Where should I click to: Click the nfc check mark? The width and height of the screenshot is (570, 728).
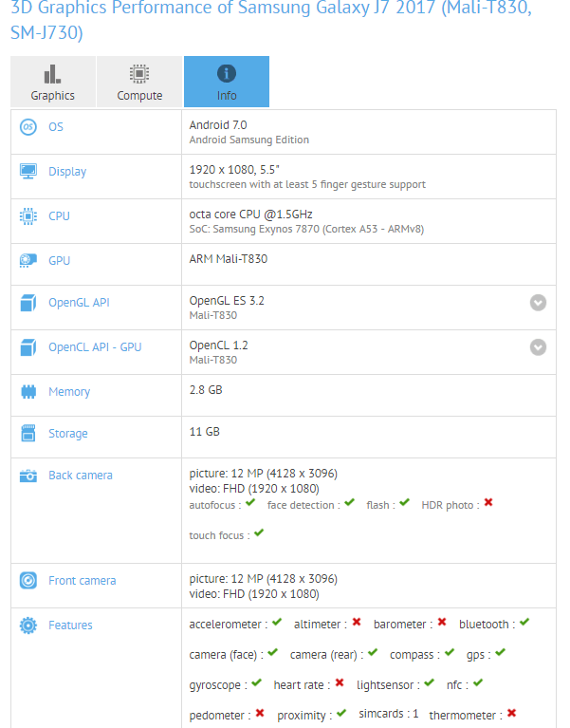(478, 682)
